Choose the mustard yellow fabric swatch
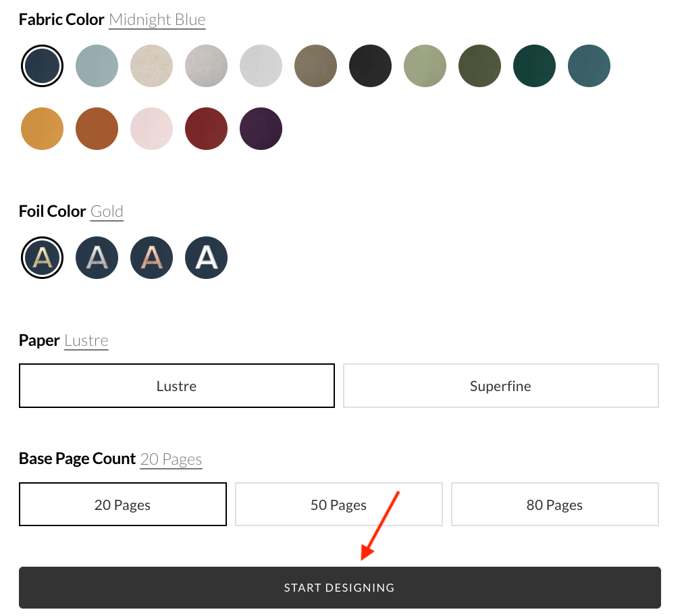Image resolution: width=682 pixels, height=616 pixels. click(43, 128)
